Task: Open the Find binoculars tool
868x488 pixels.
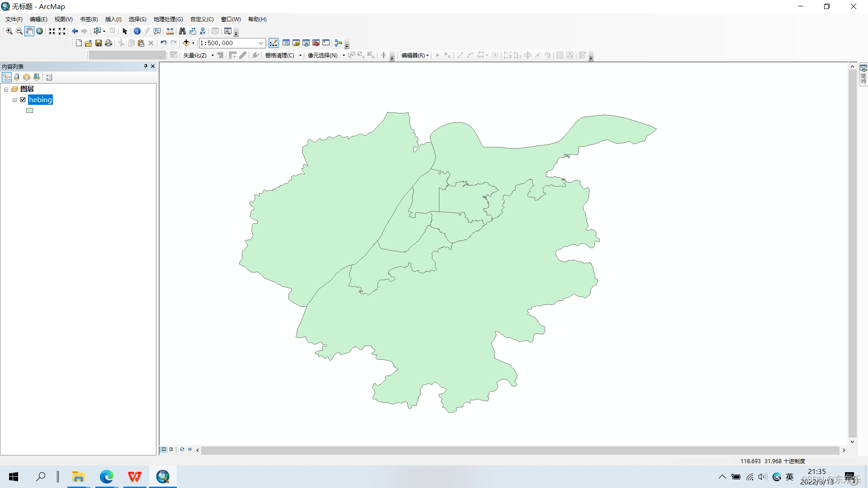Action: coord(182,31)
